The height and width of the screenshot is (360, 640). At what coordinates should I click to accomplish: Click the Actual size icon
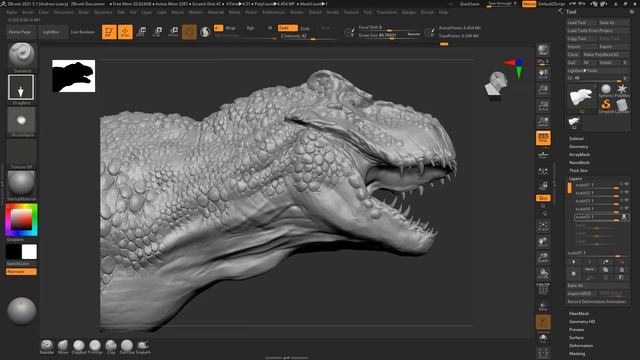(543, 106)
